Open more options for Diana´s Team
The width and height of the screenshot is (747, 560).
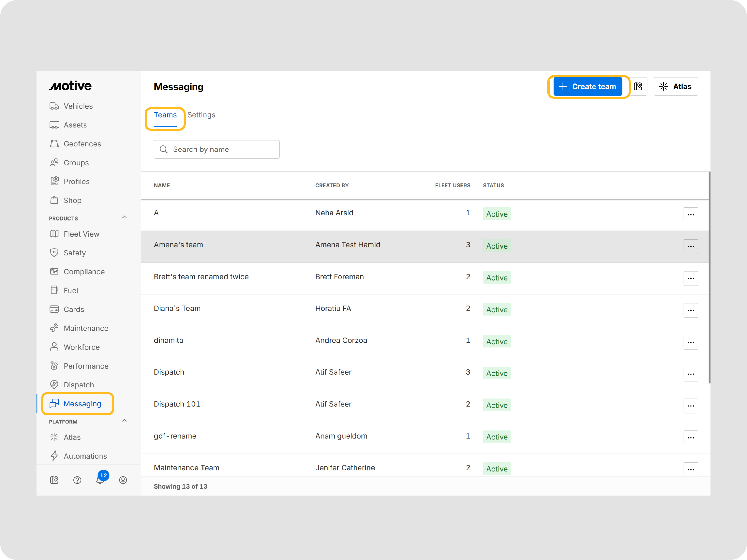click(x=691, y=311)
